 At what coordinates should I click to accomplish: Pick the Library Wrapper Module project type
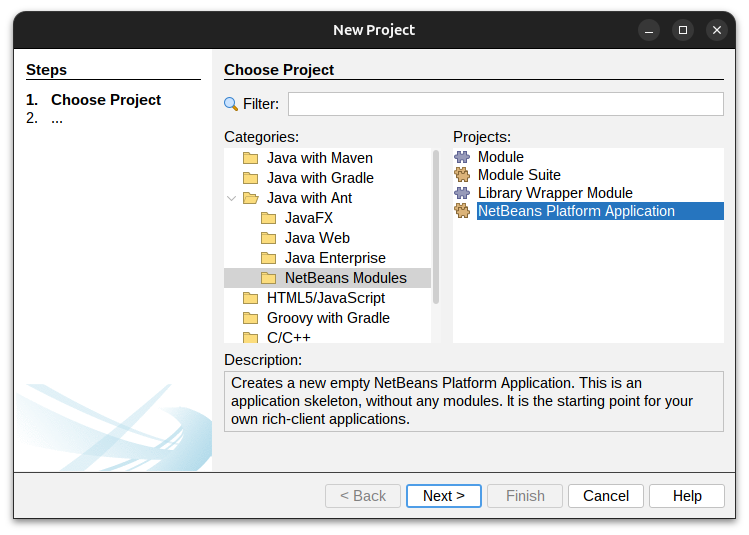(555, 193)
